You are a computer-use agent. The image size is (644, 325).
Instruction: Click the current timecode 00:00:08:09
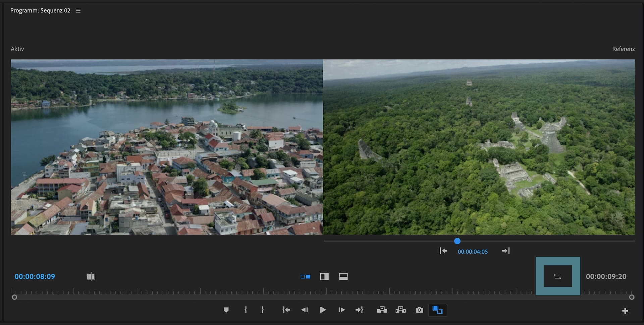(x=35, y=276)
